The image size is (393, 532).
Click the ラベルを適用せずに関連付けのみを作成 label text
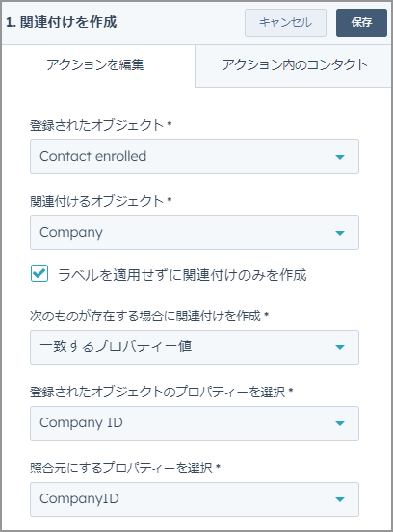click(182, 275)
